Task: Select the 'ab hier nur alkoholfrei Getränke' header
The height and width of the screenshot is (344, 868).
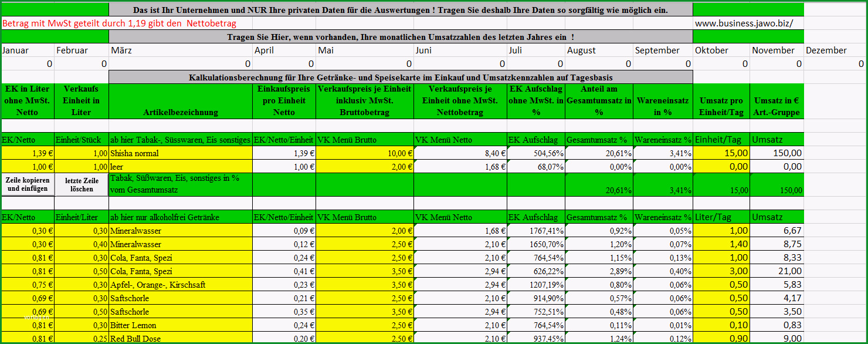Action: coord(181,217)
